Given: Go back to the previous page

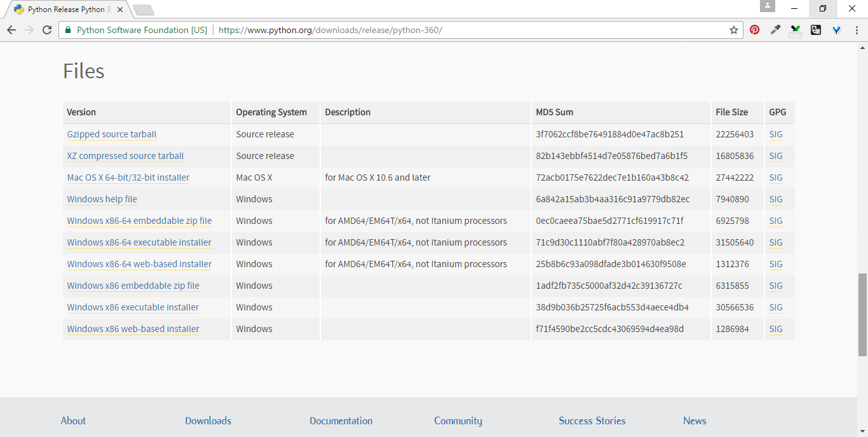Looking at the screenshot, I should tap(11, 30).
